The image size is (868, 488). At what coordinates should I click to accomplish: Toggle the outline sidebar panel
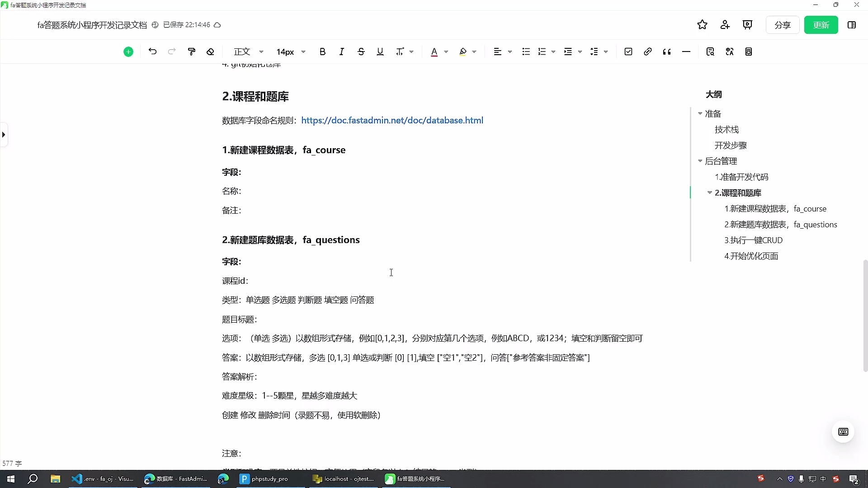(x=852, y=25)
